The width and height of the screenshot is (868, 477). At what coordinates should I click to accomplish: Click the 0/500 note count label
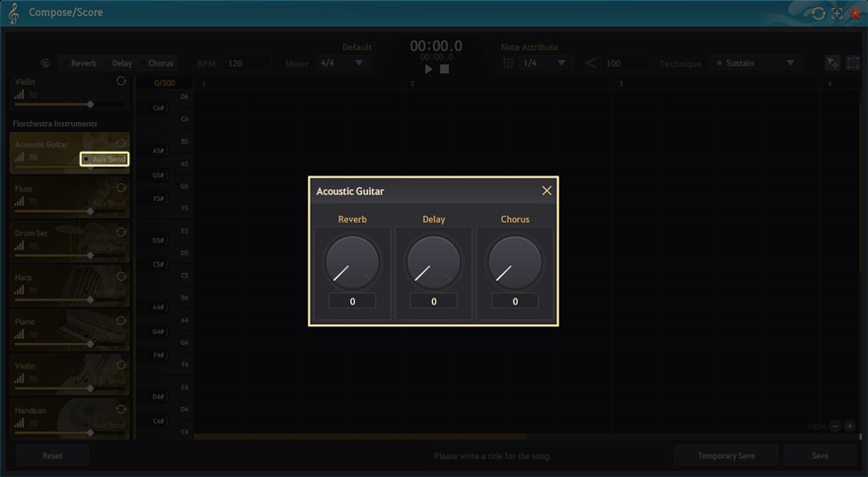point(165,83)
